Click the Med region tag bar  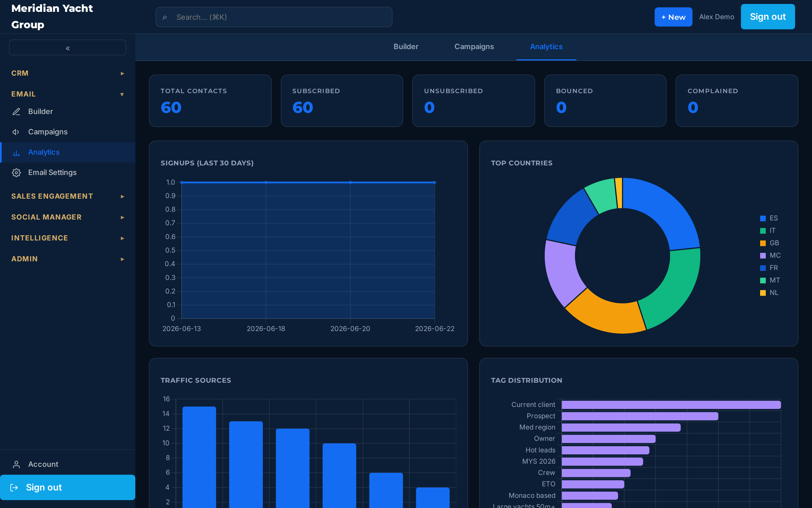tap(621, 427)
